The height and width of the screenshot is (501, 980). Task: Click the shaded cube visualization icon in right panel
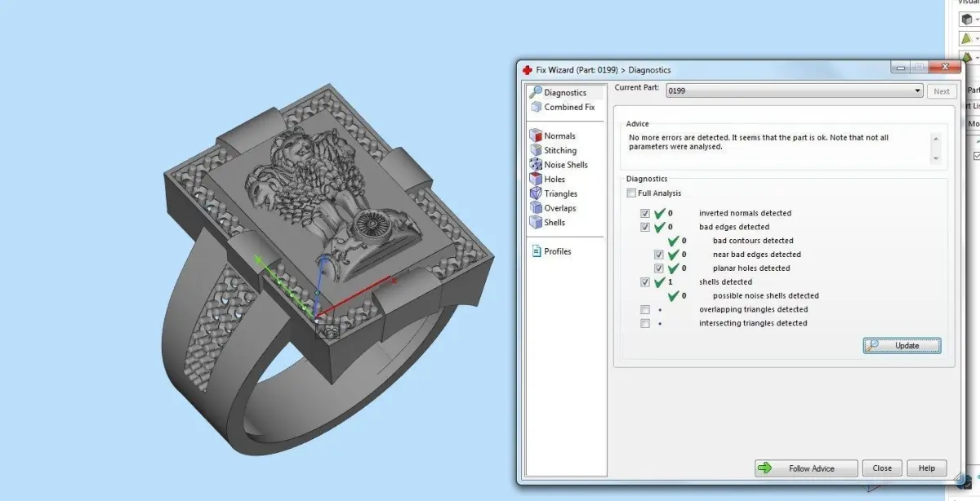point(966,18)
